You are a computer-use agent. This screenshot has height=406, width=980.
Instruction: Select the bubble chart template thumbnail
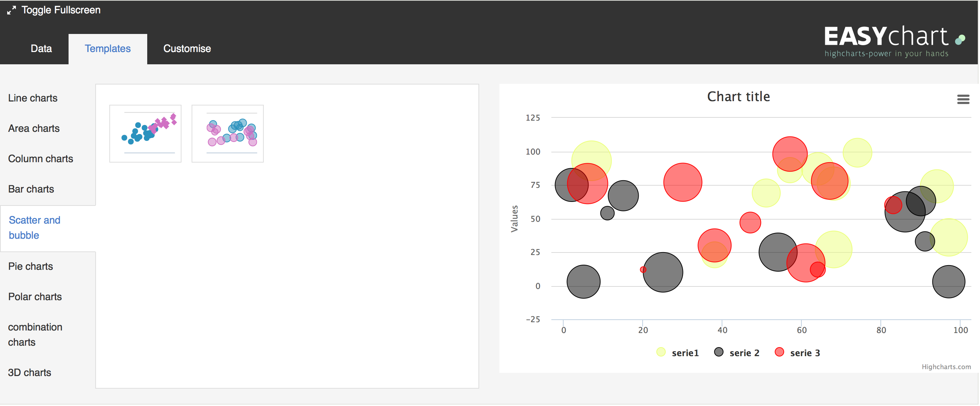(x=228, y=132)
